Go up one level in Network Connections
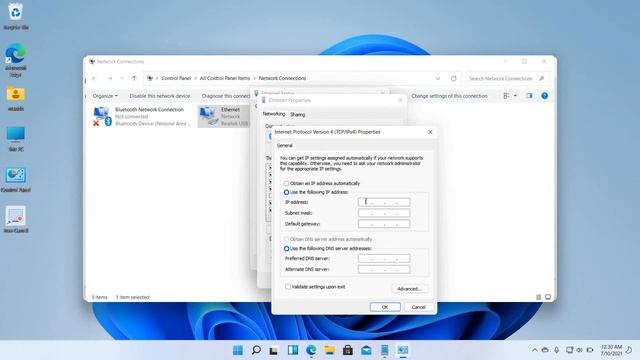The width and height of the screenshot is (640, 360). 134,78
